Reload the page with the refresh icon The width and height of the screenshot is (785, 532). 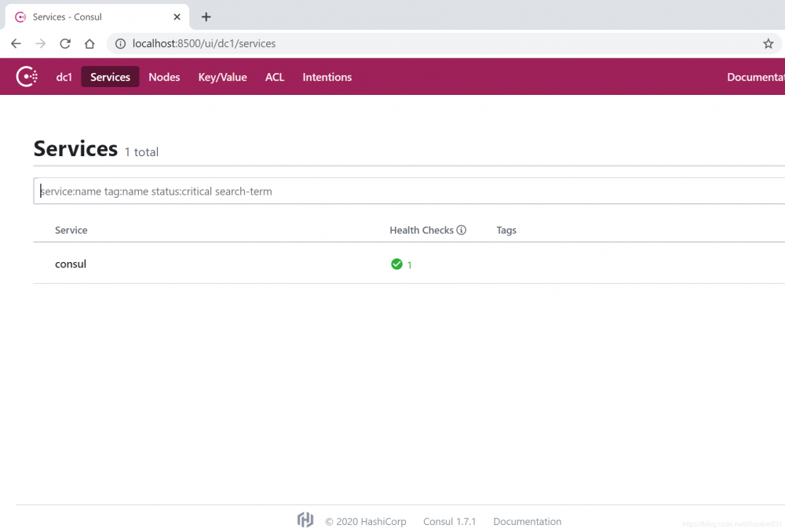65,43
